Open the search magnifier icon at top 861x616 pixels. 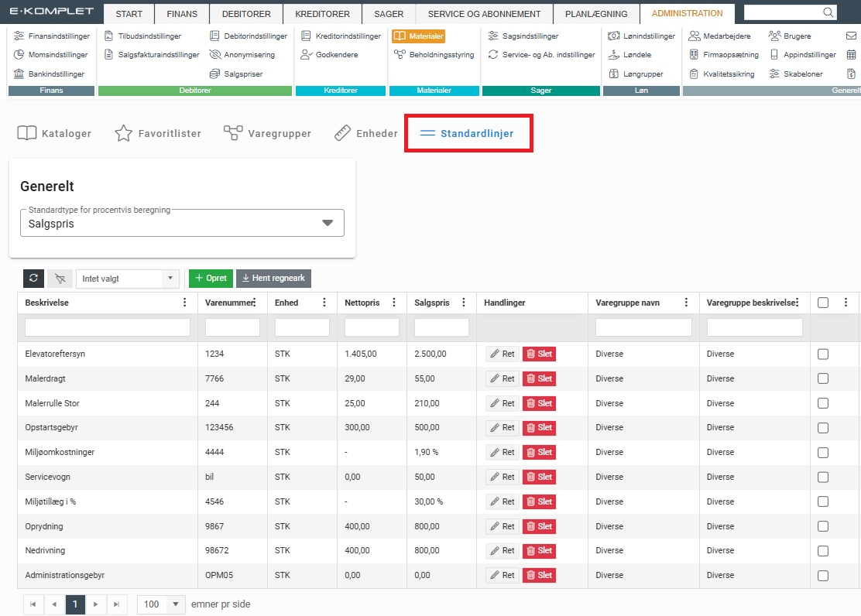coord(828,12)
